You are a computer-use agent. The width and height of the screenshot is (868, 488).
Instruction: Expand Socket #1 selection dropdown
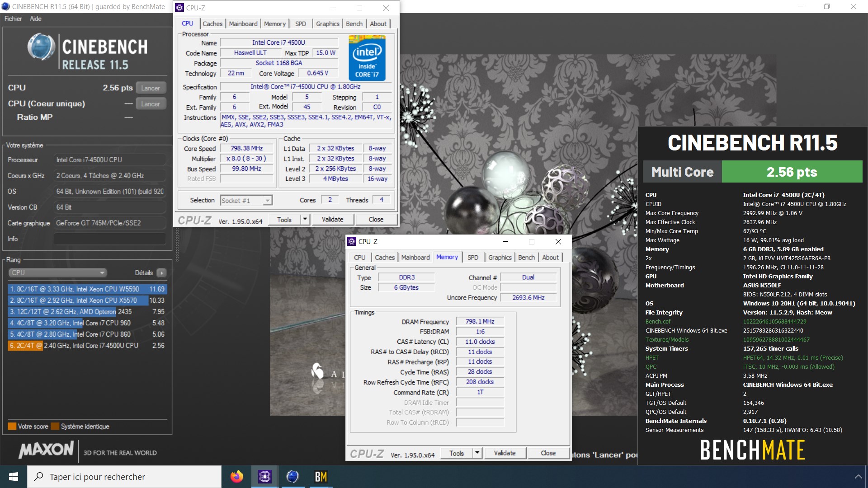pos(268,200)
